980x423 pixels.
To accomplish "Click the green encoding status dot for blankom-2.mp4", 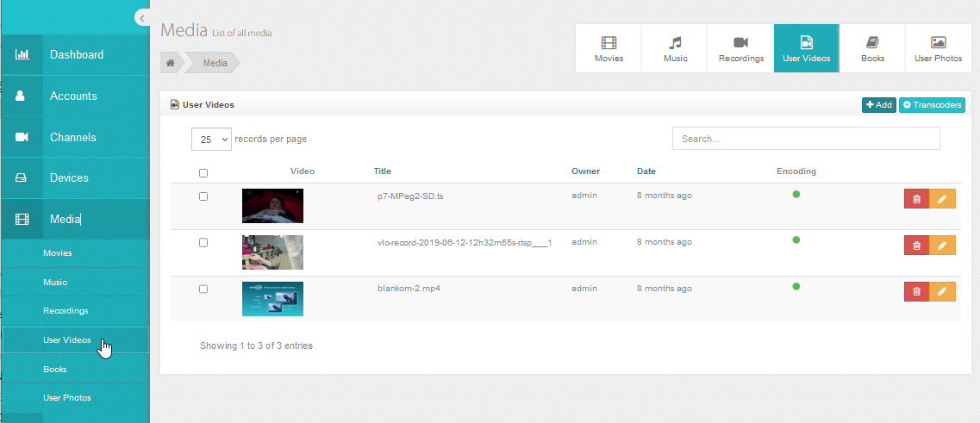I will click(x=796, y=286).
